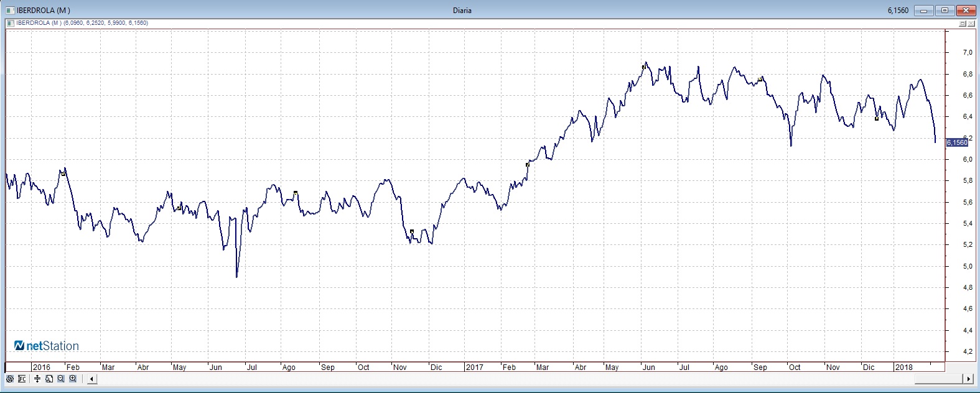Click the 7,0 value on the price axis
Image resolution: width=980 pixels, height=393 pixels.
pos(968,53)
